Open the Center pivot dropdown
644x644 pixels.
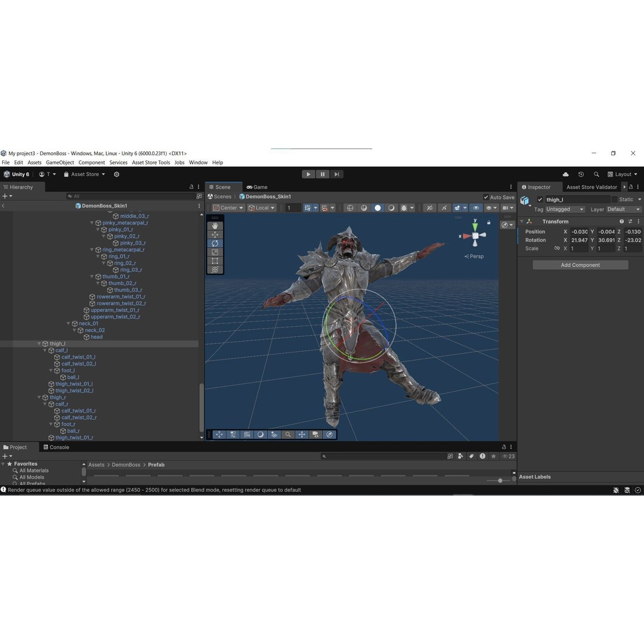228,208
